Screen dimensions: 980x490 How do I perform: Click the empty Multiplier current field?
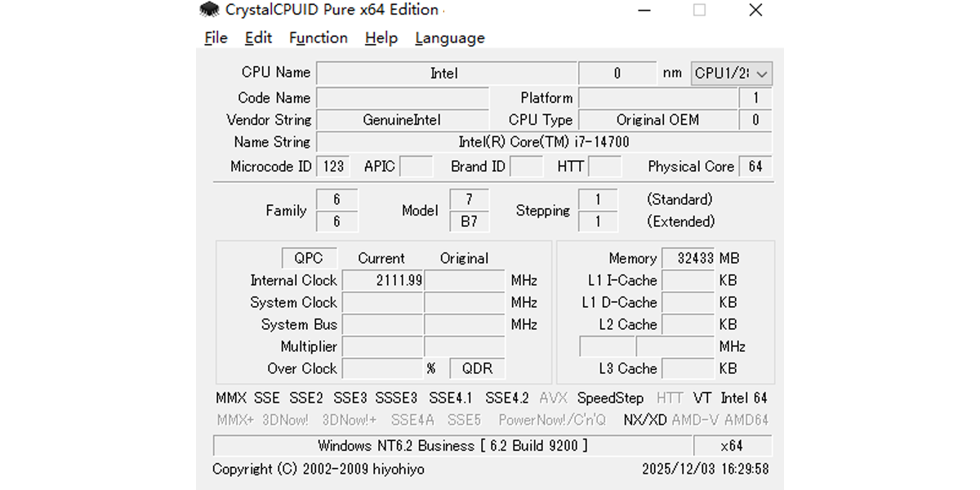pos(383,346)
